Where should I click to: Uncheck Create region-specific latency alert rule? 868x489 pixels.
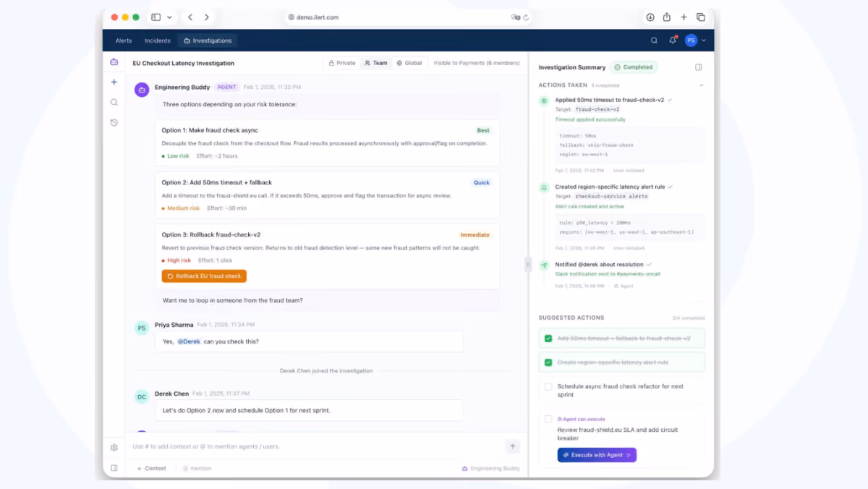(x=548, y=362)
